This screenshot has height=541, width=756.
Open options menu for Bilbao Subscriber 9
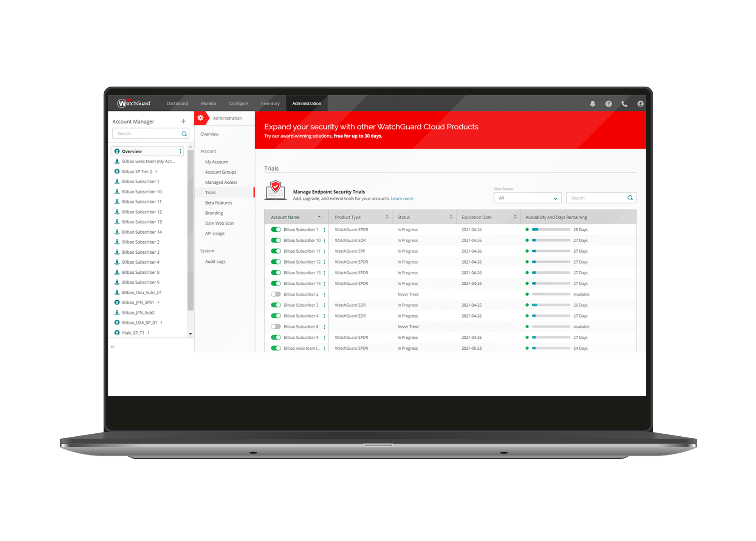pos(324,338)
